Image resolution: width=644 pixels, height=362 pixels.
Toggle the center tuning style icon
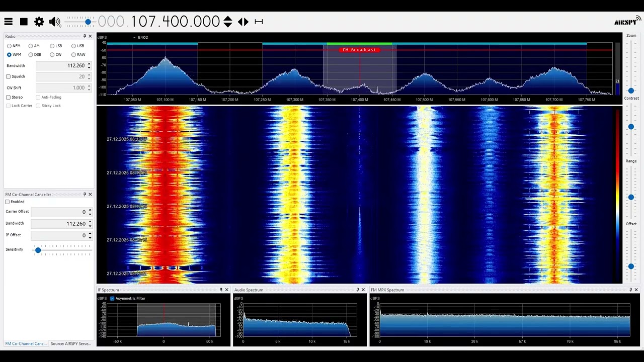tap(259, 22)
